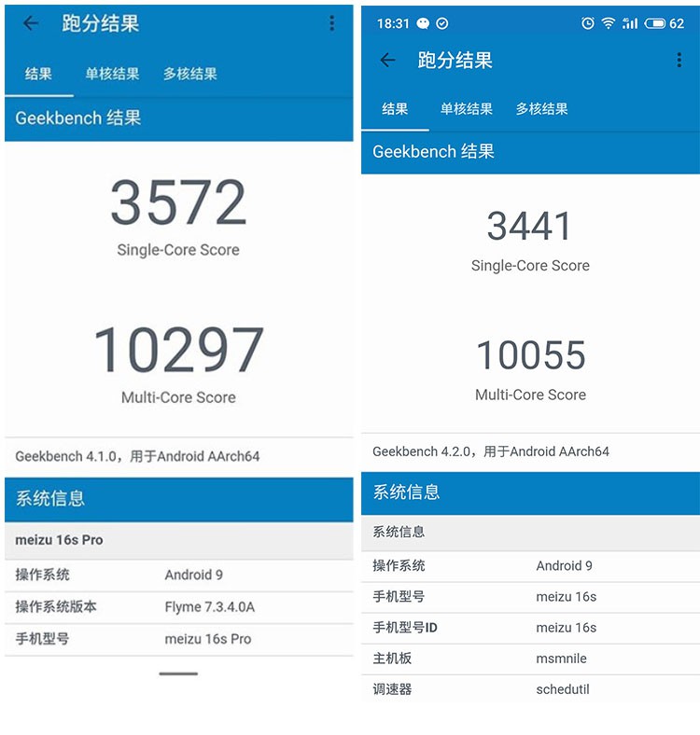Open three-dot menu on right results screen

(x=679, y=60)
